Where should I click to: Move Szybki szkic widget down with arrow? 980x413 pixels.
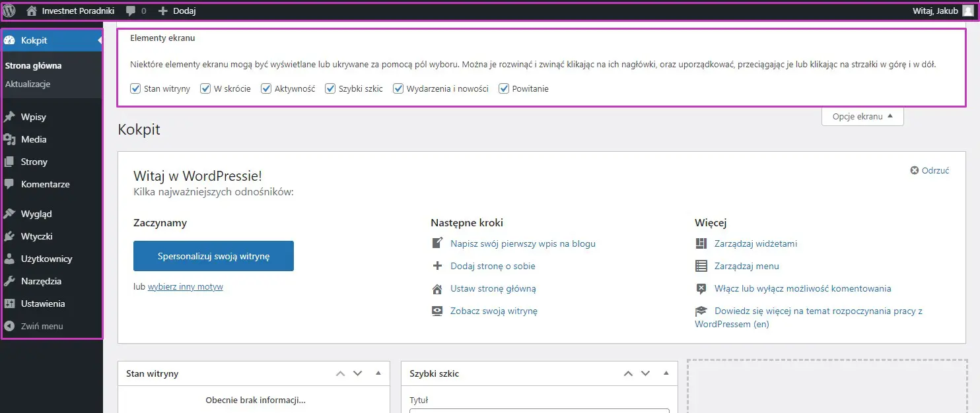(x=646, y=373)
